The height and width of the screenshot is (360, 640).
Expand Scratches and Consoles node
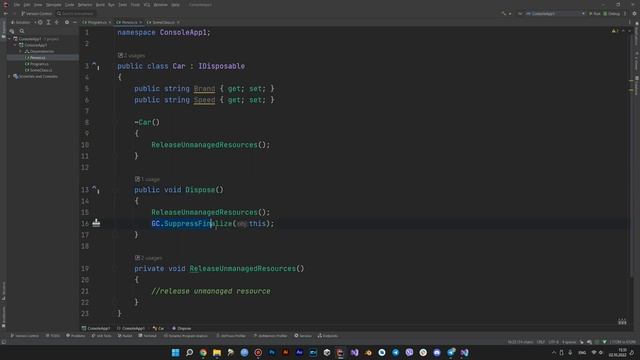[10, 76]
